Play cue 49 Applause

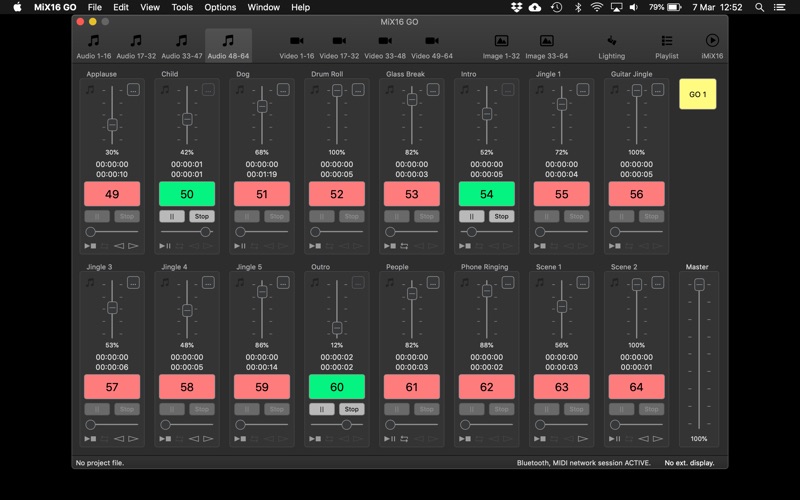(x=112, y=194)
